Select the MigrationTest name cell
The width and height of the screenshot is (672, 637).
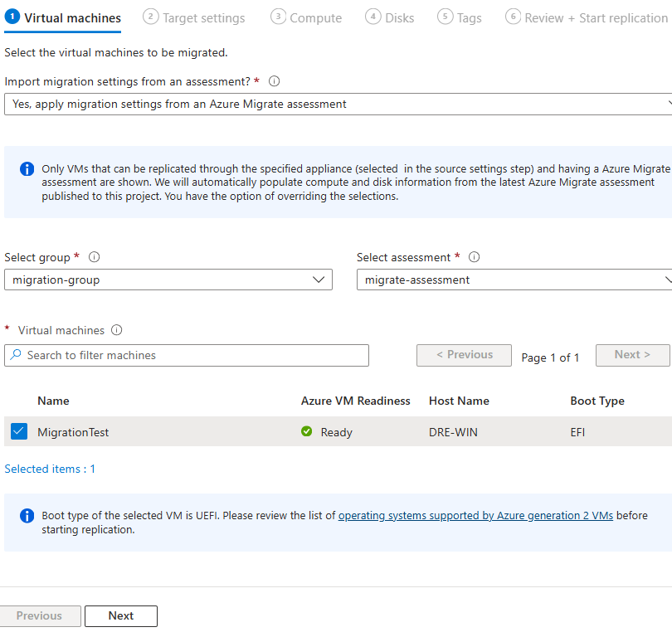coord(73,432)
